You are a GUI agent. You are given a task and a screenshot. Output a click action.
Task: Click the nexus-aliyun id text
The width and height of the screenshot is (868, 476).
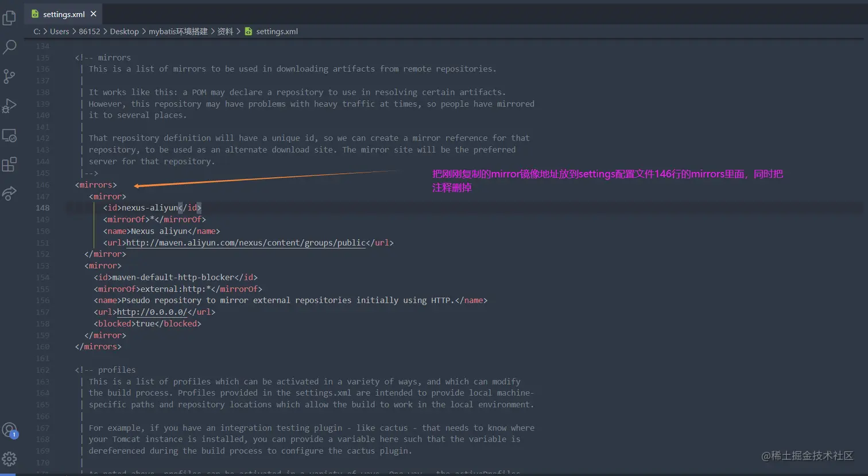(149, 208)
